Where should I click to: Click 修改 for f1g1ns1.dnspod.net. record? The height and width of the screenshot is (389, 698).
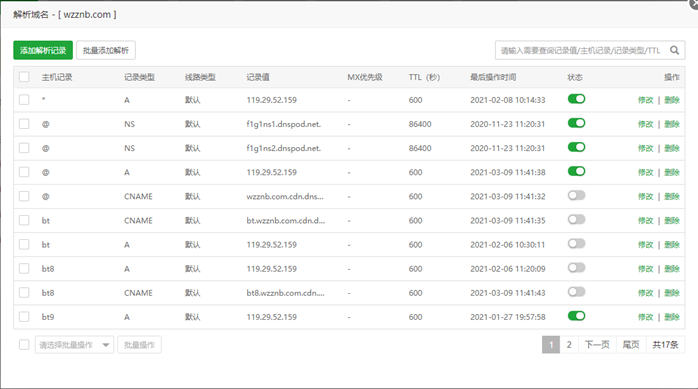tap(645, 124)
